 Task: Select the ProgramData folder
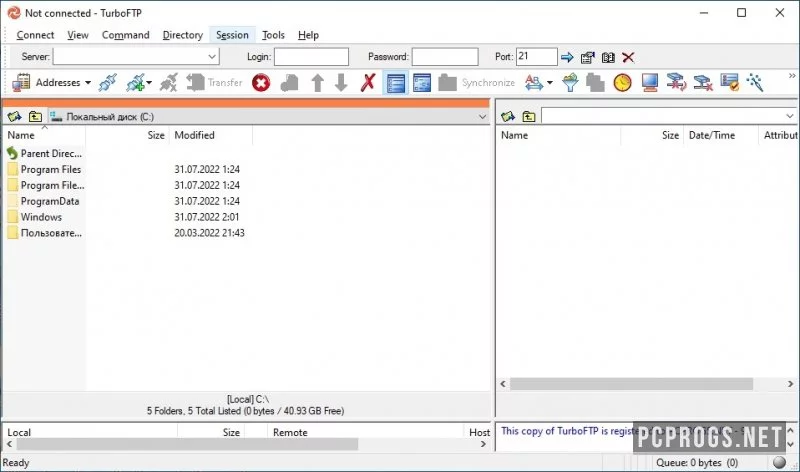[x=44, y=201]
